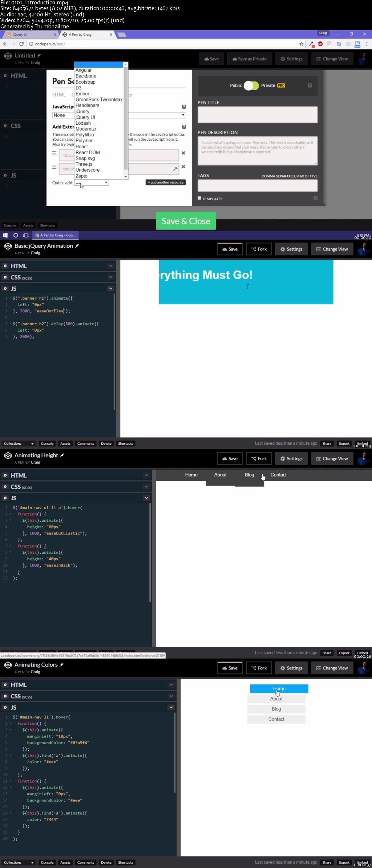Open CSS gear settings in Animating Colors pen
Screen dimensions: 372x868
[x=5, y=696]
